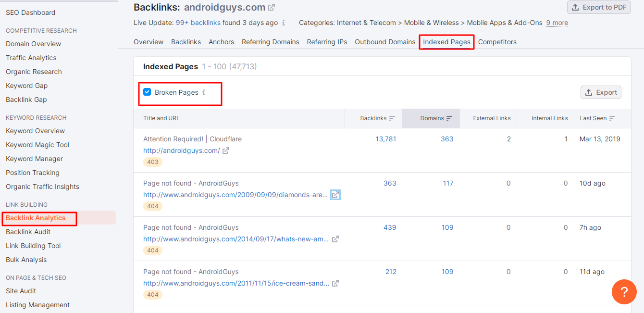Open Bulk Analysis in the sidebar
Image resolution: width=644 pixels, height=313 pixels.
pyautogui.click(x=26, y=260)
